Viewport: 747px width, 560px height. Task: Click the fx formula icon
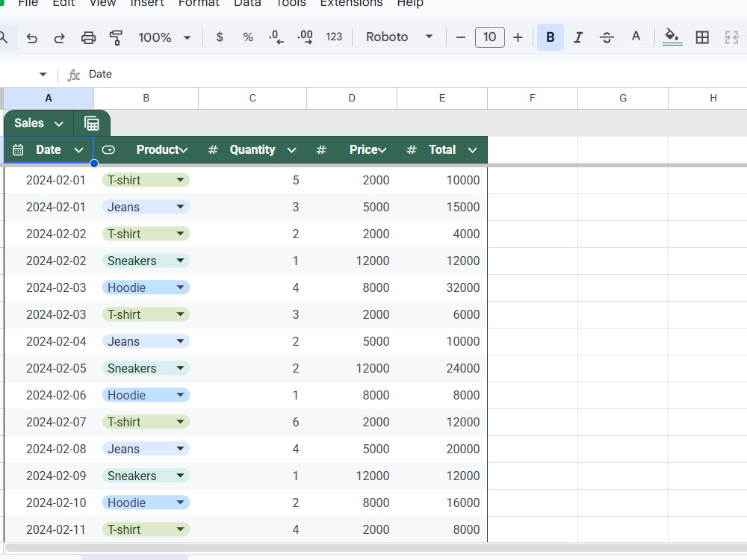click(x=73, y=75)
